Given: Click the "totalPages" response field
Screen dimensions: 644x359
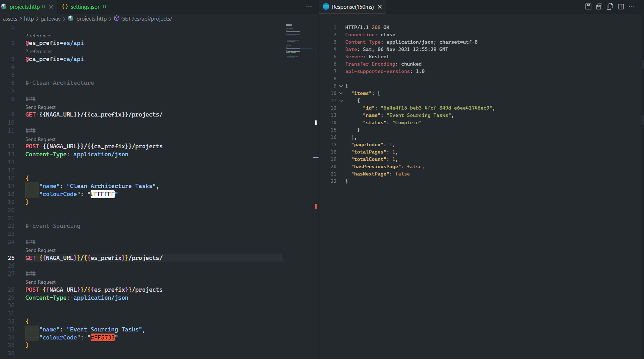Looking at the screenshot, I should (x=374, y=152).
